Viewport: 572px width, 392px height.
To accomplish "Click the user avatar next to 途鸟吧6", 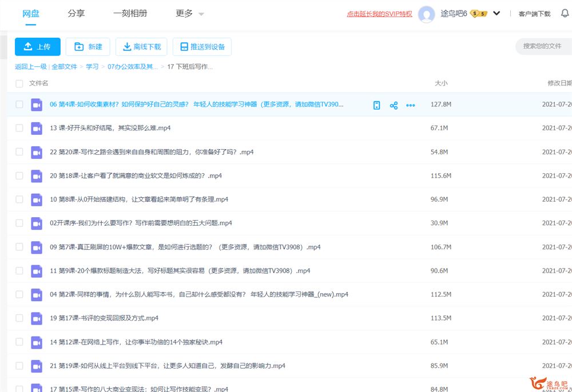I will (x=427, y=14).
